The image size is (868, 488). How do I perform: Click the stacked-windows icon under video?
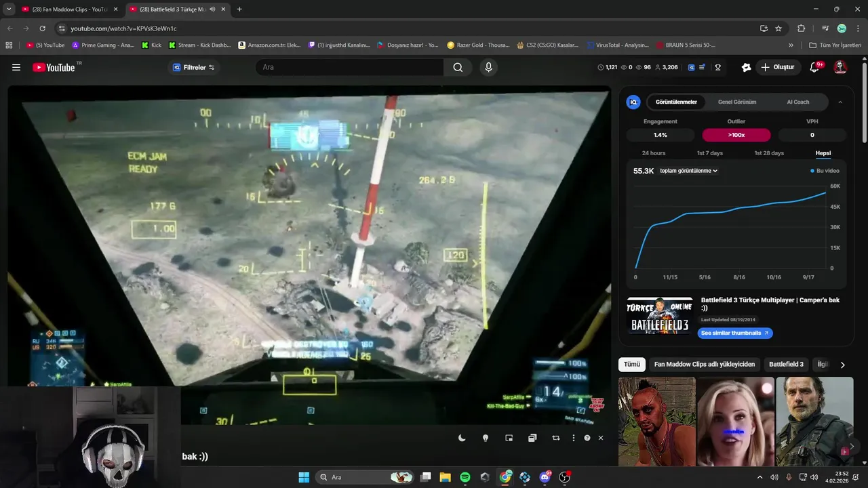[532, 438]
